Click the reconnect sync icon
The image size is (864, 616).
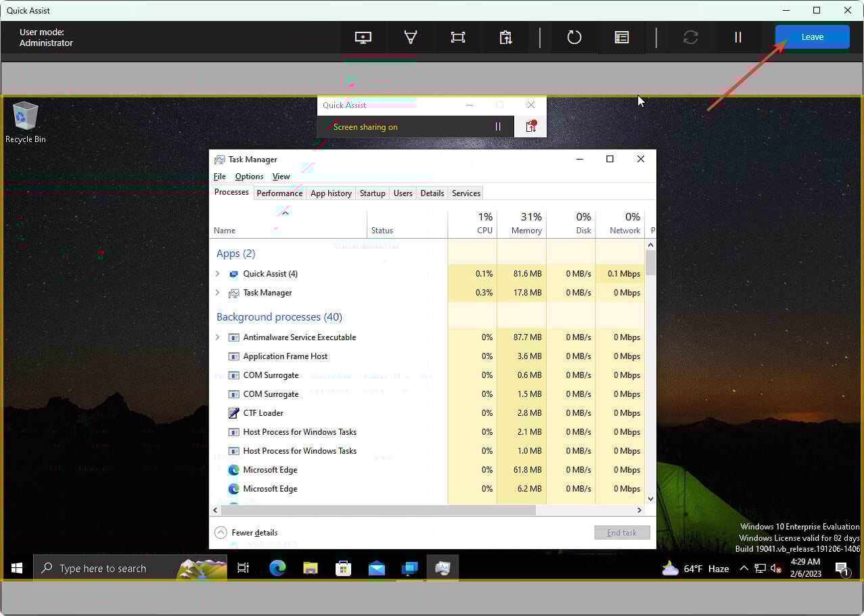point(690,37)
